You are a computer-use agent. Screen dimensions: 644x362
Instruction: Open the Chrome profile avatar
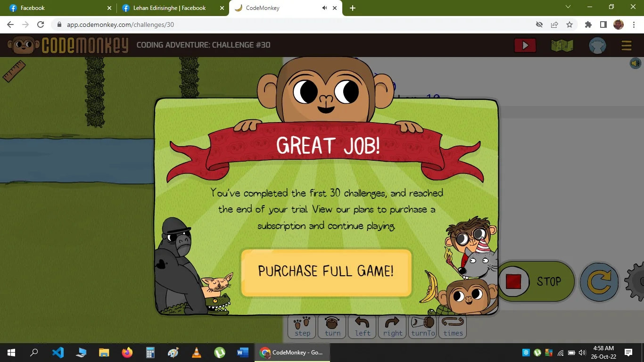pyautogui.click(x=619, y=25)
